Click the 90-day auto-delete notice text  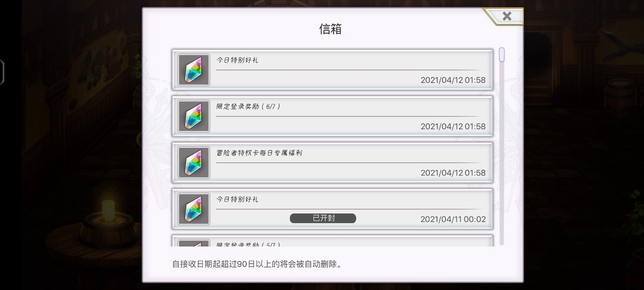tap(257, 264)
